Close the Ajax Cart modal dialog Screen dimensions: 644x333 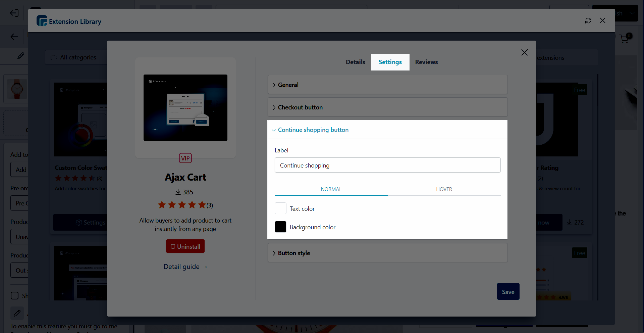pos(525,52)
